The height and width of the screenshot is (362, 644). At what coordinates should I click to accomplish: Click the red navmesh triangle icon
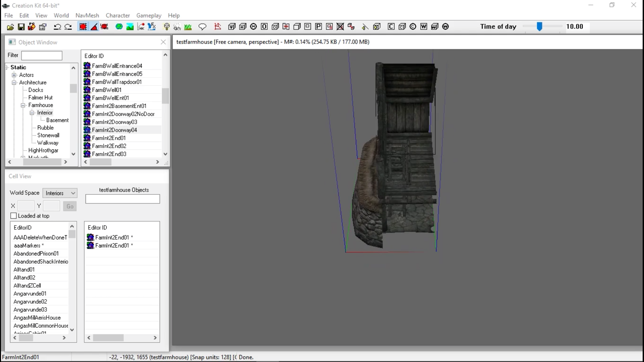(x=218, y=27)
